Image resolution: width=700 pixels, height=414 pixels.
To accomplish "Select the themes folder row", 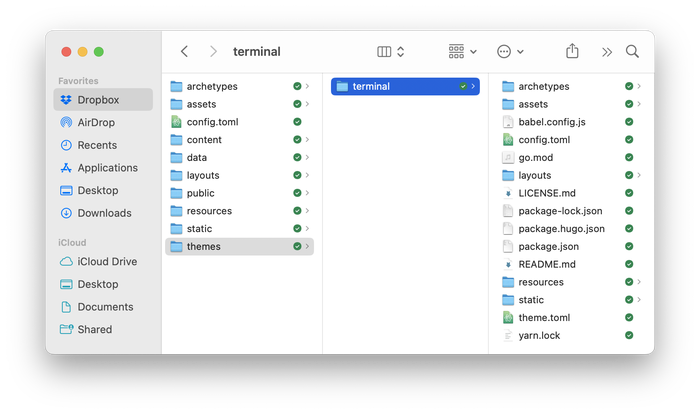I will (239, 247).
